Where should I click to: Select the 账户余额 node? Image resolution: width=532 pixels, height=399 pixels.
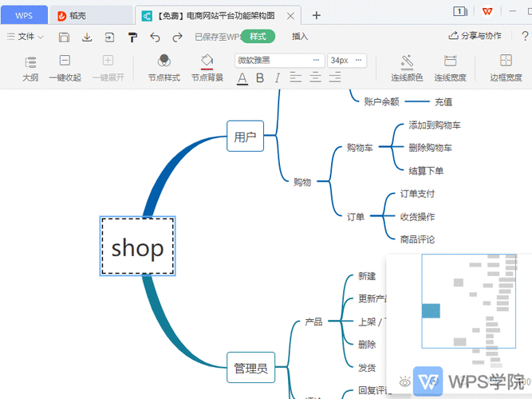(x=381, y=101)
